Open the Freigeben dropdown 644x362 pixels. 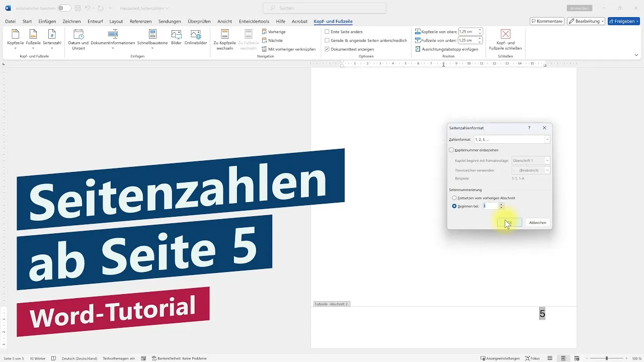coord(624,21)
